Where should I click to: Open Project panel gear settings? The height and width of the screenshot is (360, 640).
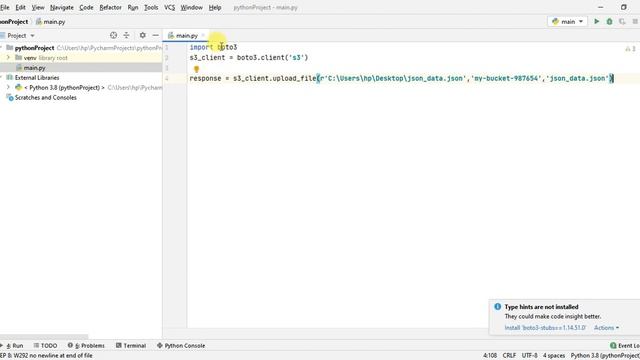[142, 36]
